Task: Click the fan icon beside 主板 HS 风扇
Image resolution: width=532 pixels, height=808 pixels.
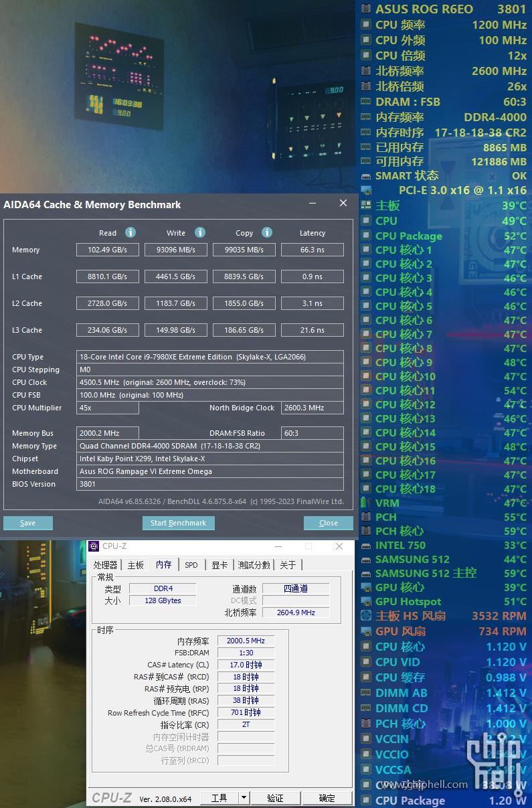Action: click(366, 616)
